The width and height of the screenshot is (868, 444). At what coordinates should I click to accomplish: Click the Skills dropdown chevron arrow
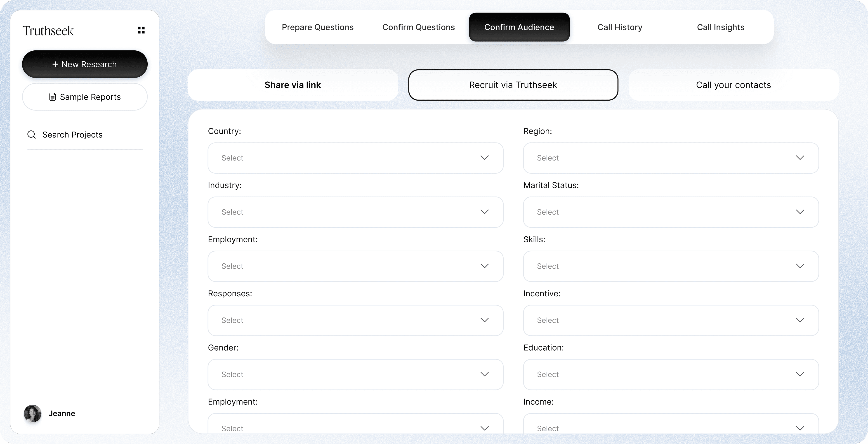tap(800, 266)
